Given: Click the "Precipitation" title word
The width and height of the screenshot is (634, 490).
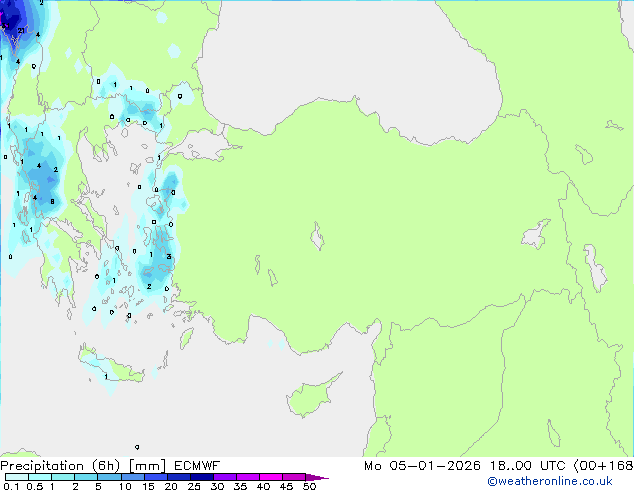Looking at the screenshot, I should tap(42, 466).
